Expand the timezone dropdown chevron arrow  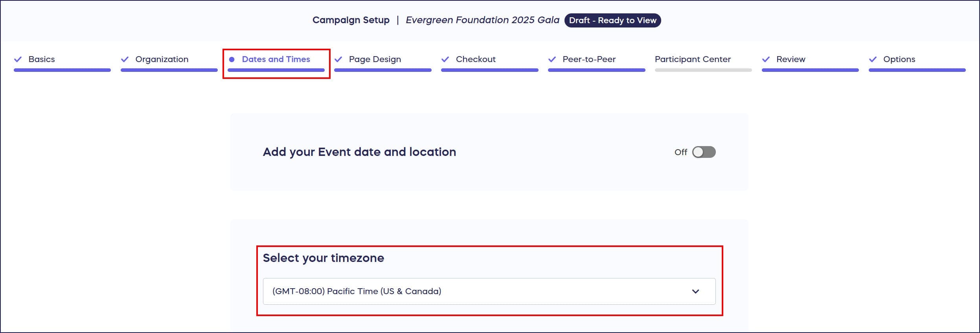695,291
